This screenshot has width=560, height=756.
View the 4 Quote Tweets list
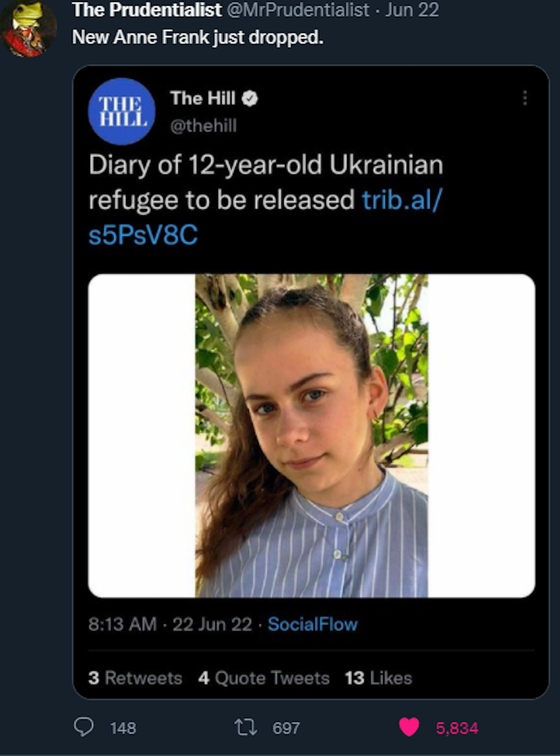click(264, 678)
